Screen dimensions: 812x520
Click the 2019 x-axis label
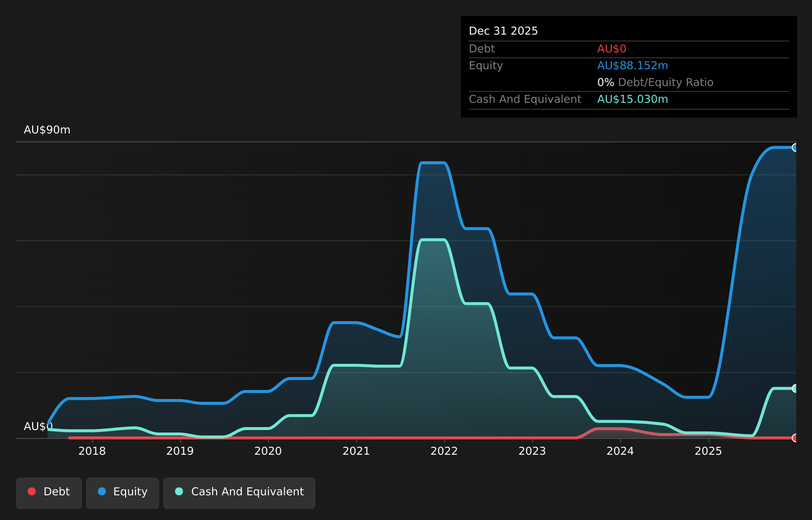pos(180,451)
